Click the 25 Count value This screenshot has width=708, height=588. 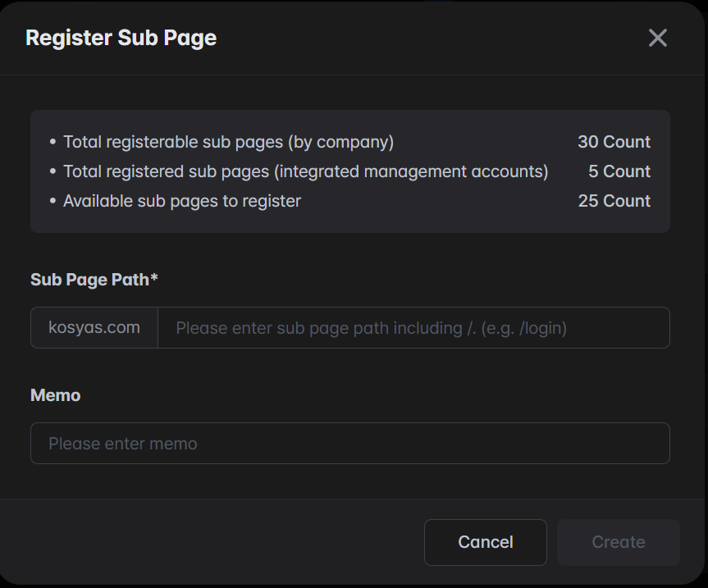(x=614, y=201)
